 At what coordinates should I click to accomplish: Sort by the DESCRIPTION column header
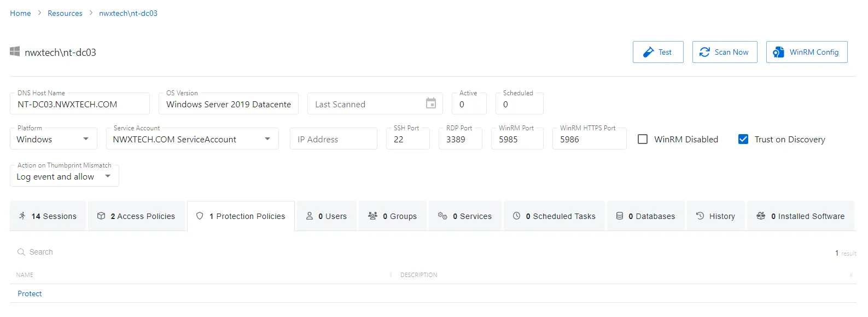coord(419,275)
